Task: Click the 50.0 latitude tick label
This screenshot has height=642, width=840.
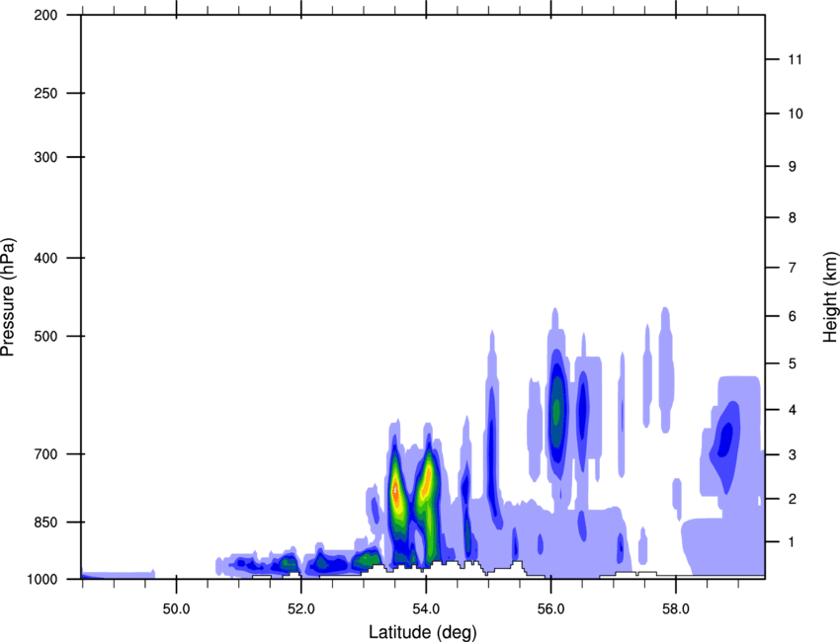Action: [x=176, y=609]
